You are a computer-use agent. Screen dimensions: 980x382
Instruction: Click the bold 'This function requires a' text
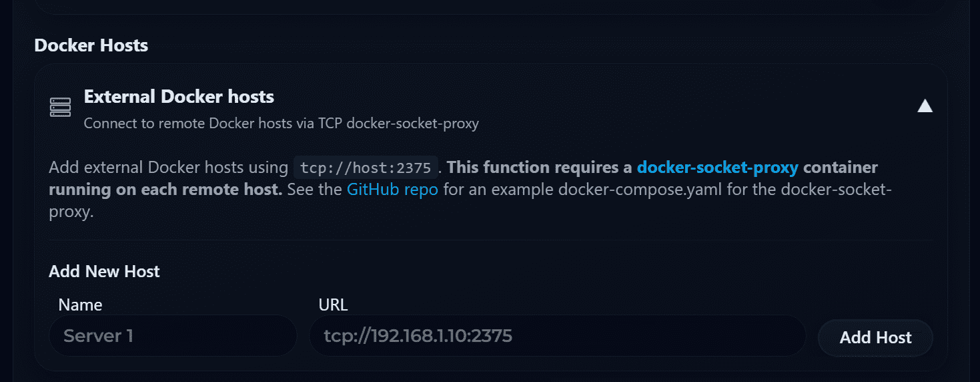539,167
